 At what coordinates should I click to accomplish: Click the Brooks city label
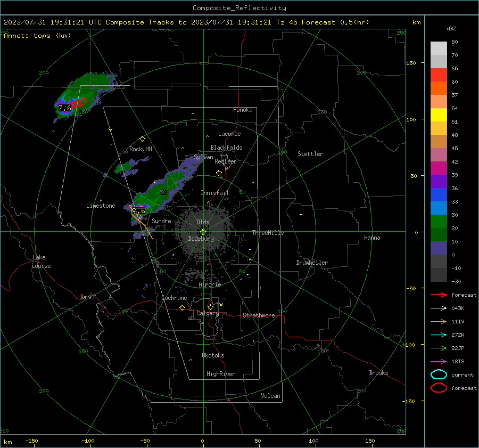[378, 373]
